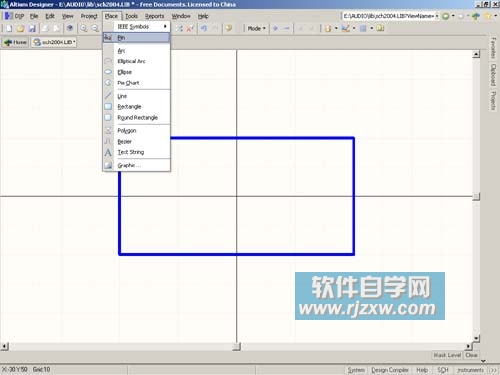This screenshot has width=500, height=375.
Task: Select Polygon in the Place menu
Action: point(136,130)
